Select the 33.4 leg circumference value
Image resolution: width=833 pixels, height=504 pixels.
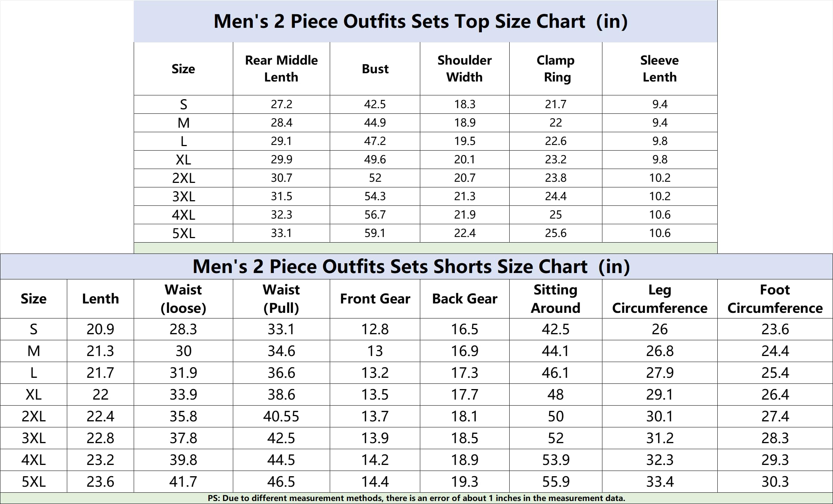659,481
